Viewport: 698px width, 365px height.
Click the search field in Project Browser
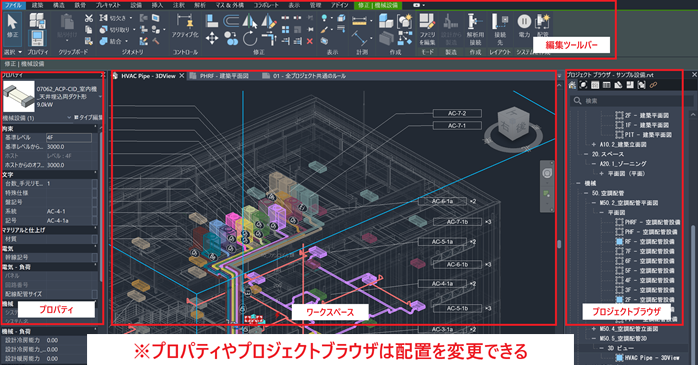(x=631, y=101)
